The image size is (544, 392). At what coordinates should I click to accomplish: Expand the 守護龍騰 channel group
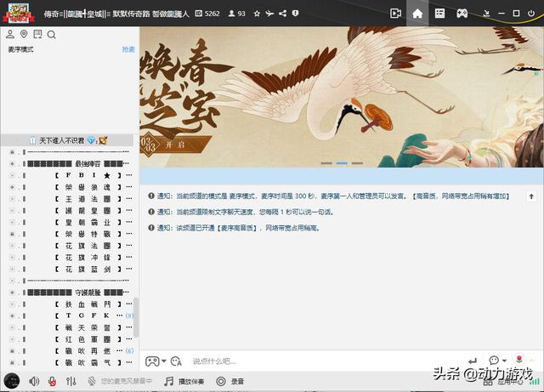pos(13,293)
